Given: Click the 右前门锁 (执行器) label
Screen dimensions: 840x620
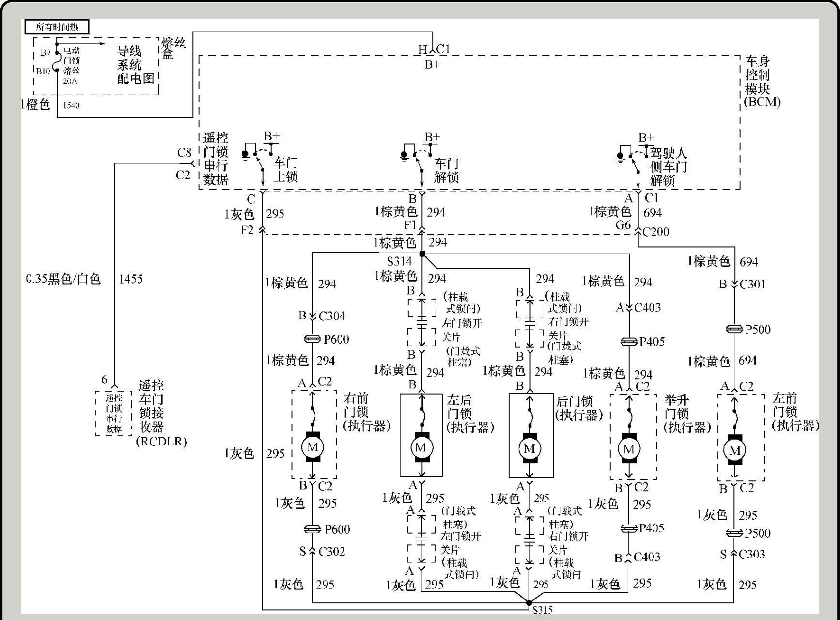Looking at the screenshot, I should coord(367,412).
